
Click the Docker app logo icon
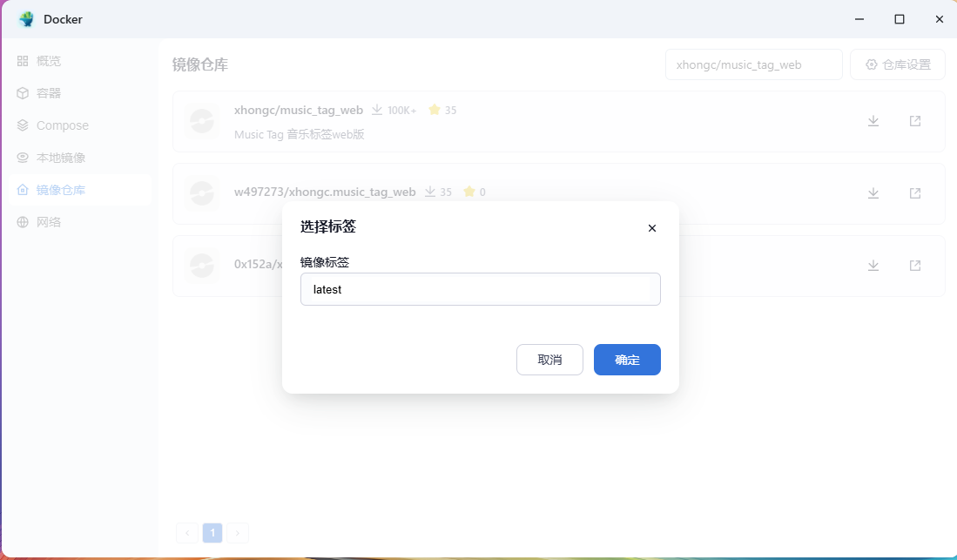pyautogui.click(x=26, y=19)
